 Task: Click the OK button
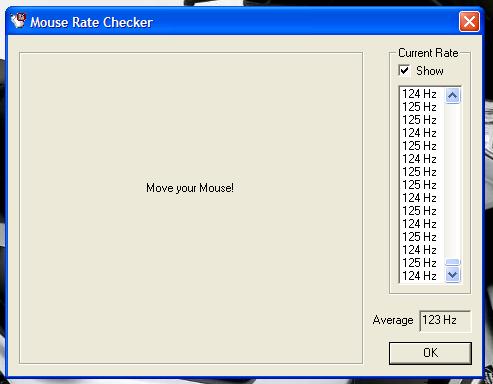[430, 353]
